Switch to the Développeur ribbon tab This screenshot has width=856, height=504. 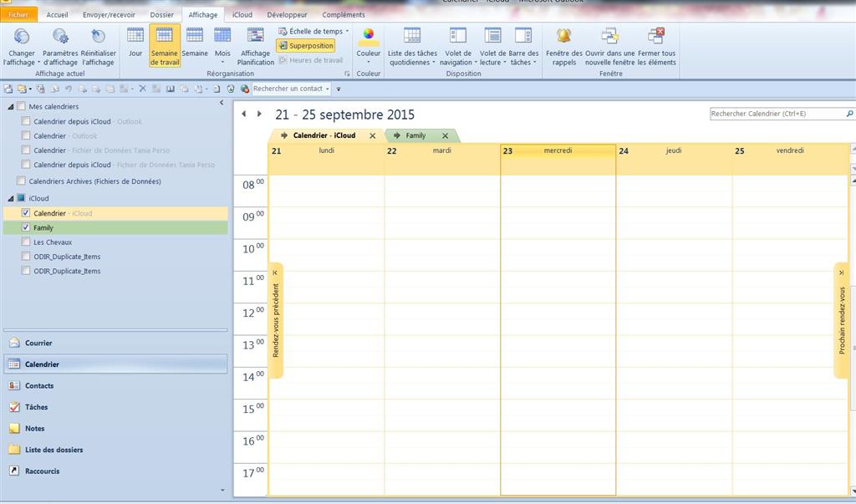tap(288, 15)
